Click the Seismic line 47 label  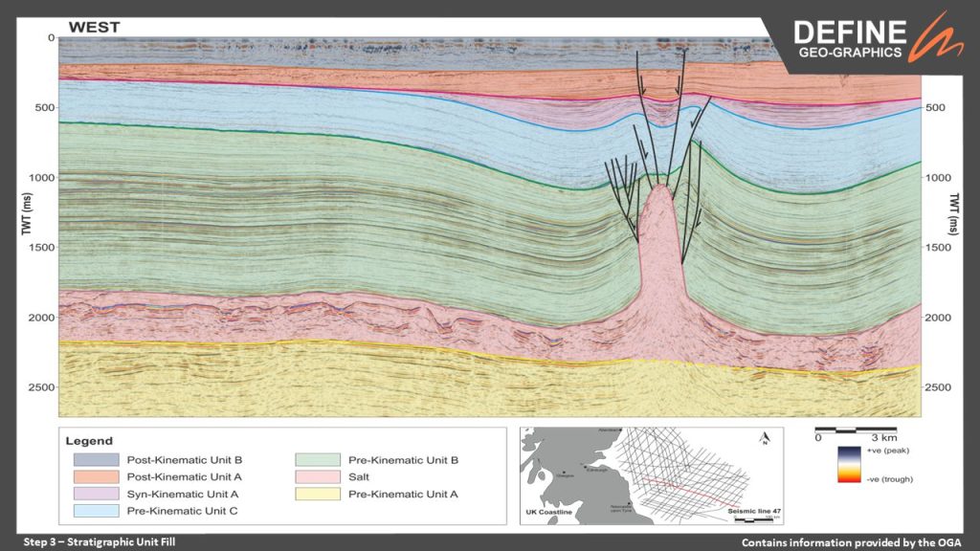[x=755, y=514]
